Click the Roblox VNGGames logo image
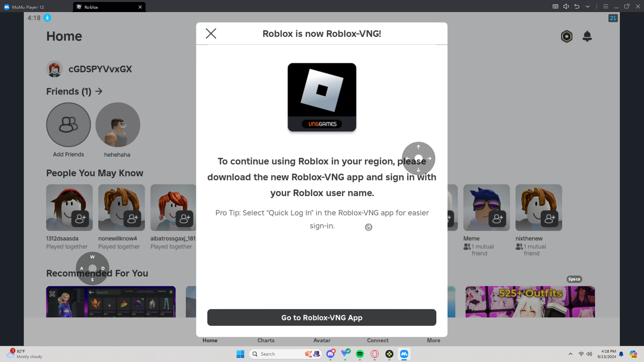644x362 pixels. coord(322,97)
